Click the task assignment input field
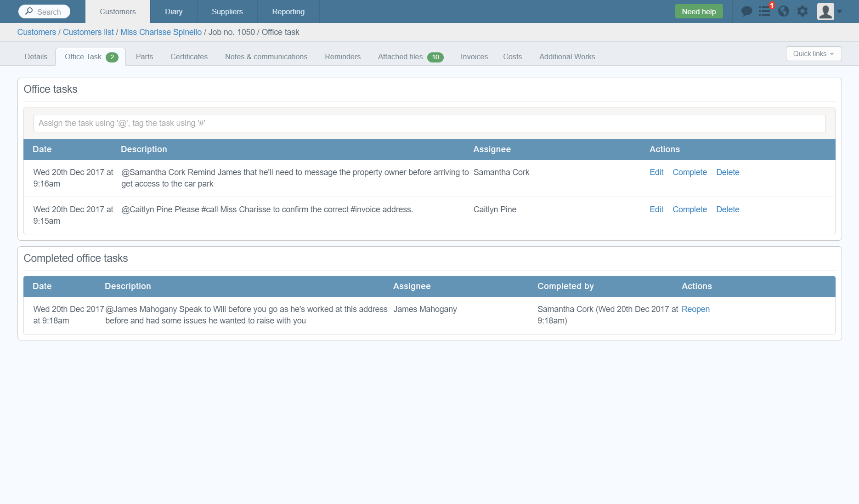Screen dimensions: 859x504 (x=429, y=123)
